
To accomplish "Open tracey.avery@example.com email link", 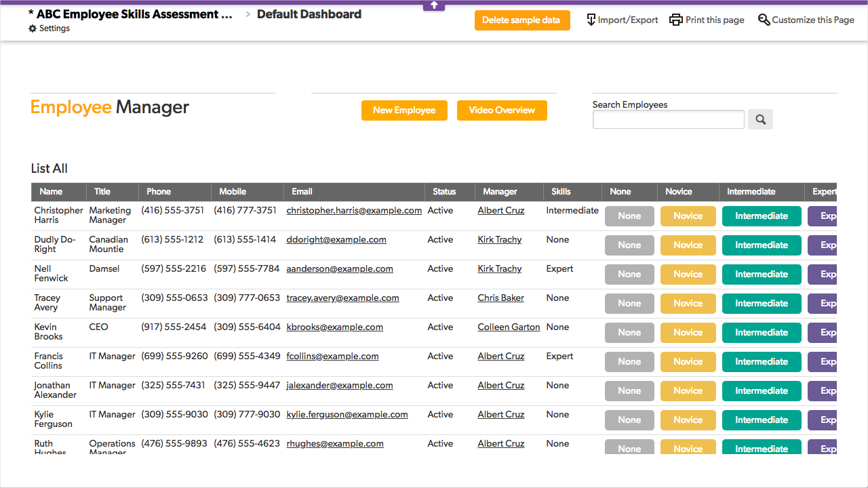I will click(x=342, y=298).
